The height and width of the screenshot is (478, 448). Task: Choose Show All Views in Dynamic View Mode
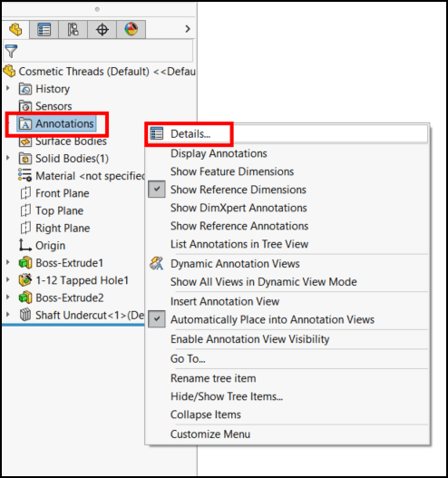(x=263, y=282)
